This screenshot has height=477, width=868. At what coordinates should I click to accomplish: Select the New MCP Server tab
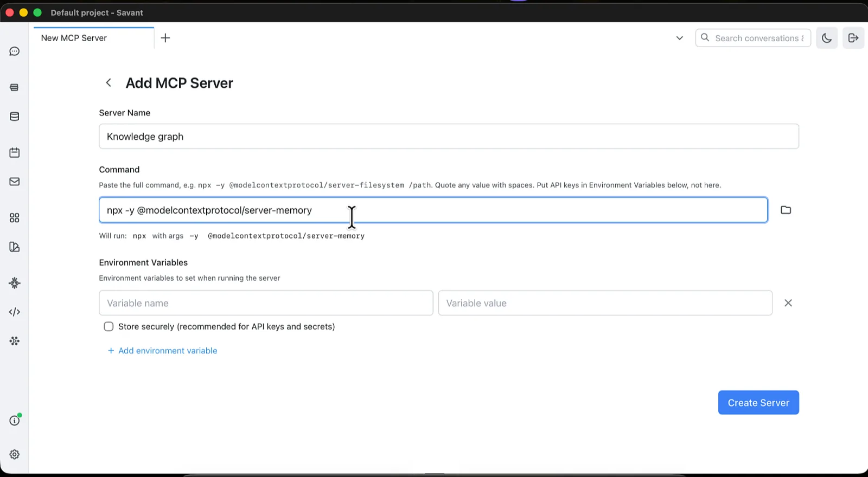pos(94,38)
